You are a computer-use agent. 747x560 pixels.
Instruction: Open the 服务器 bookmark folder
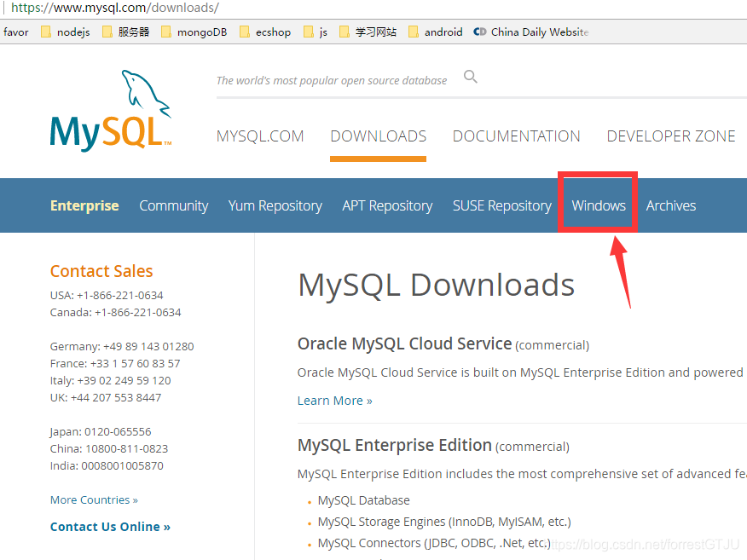tap(126, 32)
